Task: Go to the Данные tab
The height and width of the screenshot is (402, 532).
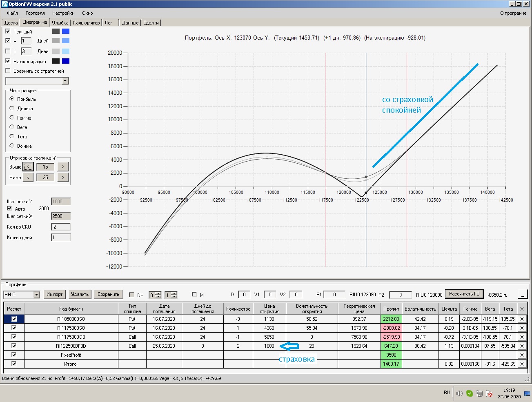Action: click(x=130, y=23)
